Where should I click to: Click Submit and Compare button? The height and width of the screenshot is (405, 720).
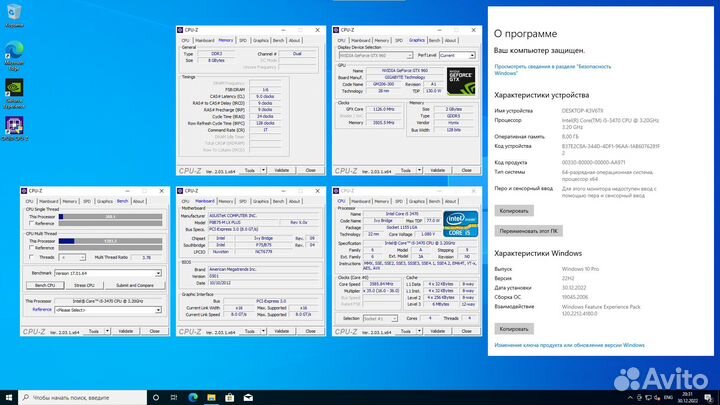(135, 285)
